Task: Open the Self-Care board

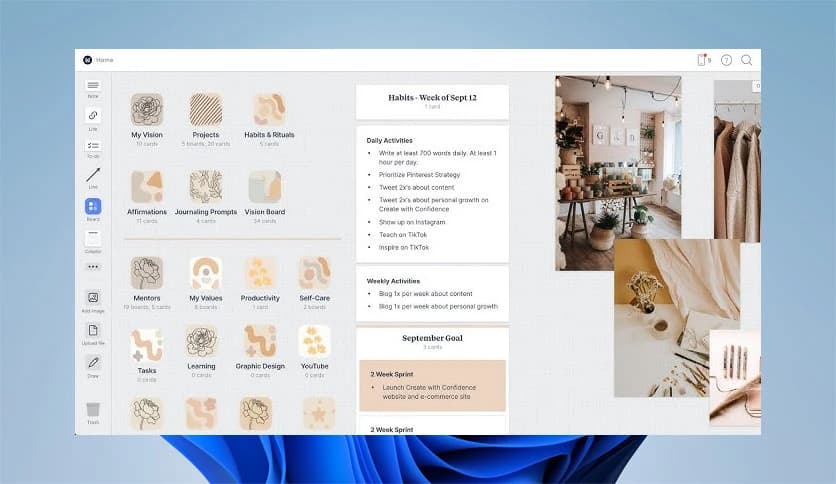Action: (x=315, y=273)
